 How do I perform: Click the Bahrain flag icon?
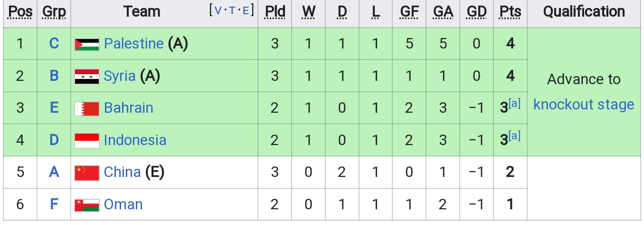87,108
